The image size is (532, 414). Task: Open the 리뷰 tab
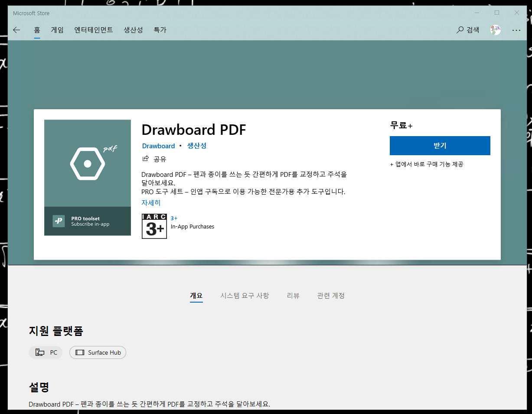pyautogui.click(x=293, y=296)
